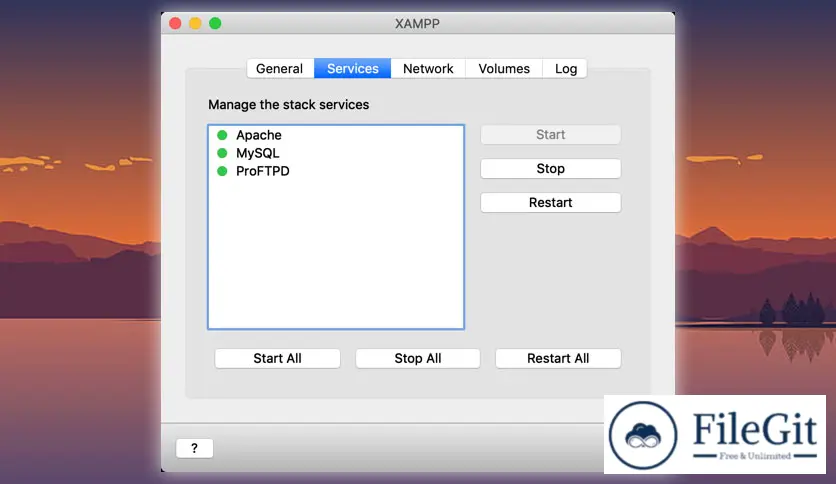Open help with the question mark button

point(195,448)
